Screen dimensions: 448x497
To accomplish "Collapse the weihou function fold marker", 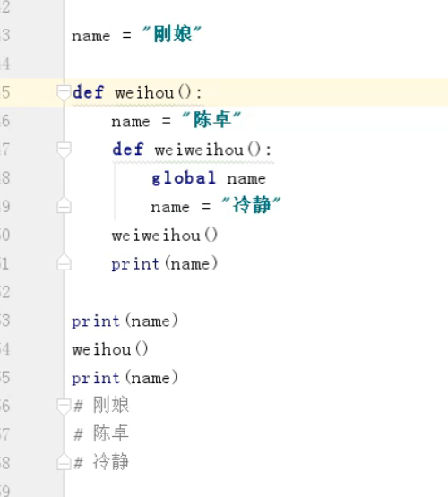I will point(64,93).
